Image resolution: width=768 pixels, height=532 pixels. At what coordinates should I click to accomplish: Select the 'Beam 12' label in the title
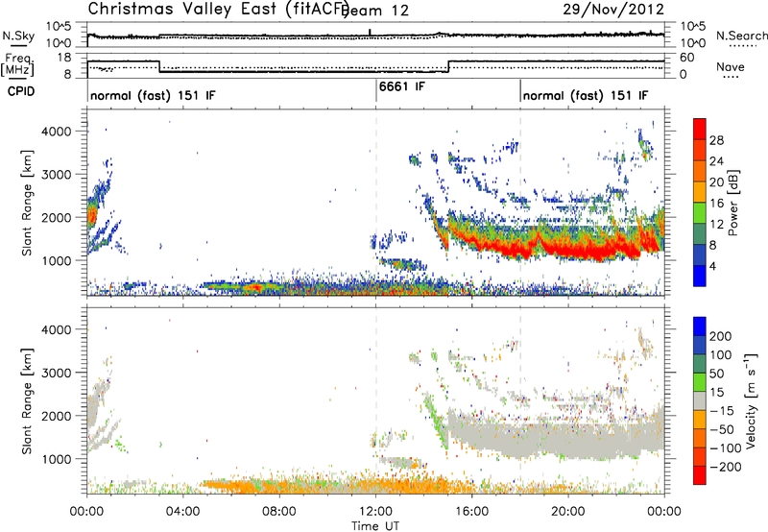[376, 11]
